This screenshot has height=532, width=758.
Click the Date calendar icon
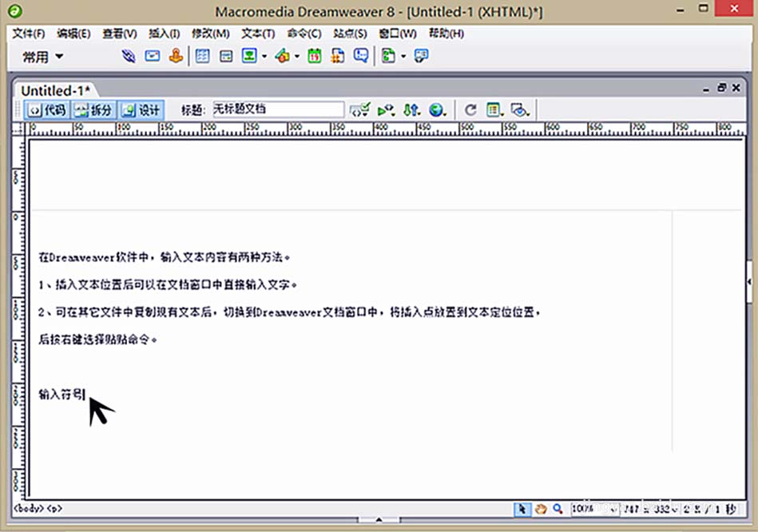tap(315, 56)
